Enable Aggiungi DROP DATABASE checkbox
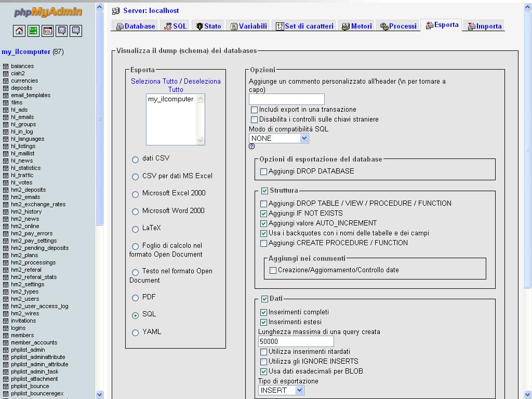The image size is (532, 399). tap(263, 171)
